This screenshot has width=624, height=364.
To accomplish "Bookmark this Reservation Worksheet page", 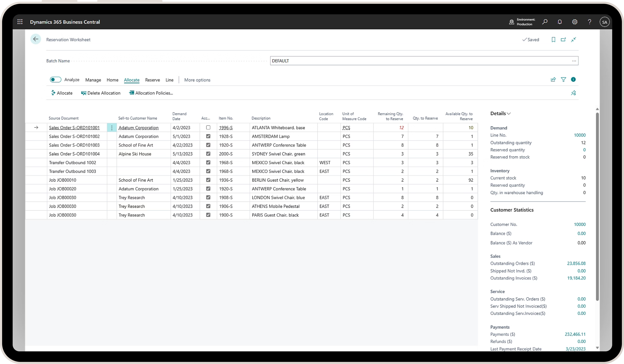I will pyautogui.click(x=553, y=40).
